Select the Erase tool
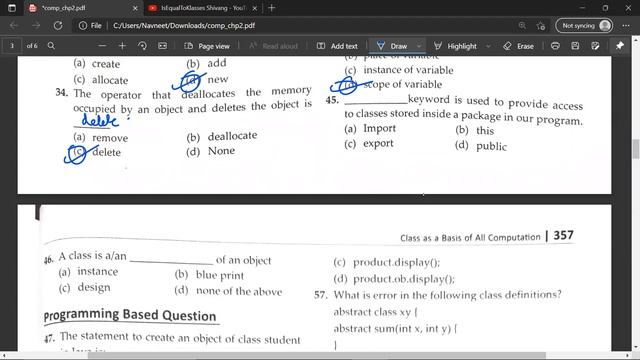The width and height of the screenshot is (640, 360). (519, 46)
